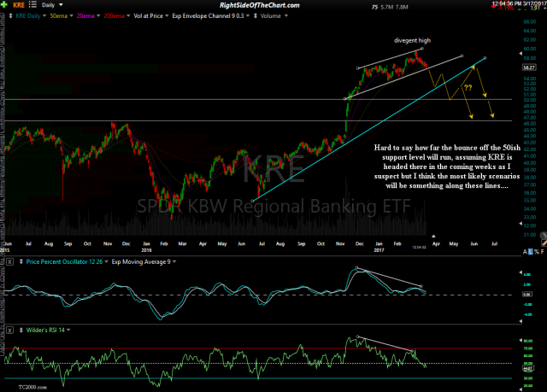Toggle the A arithmetic scale mode
This screenshot has width=547, height=392.
(525, 252)
